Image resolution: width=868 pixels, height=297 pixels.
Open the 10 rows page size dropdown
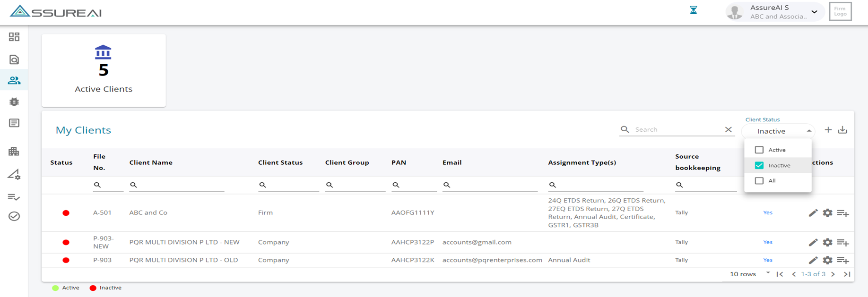coord(768,273)
